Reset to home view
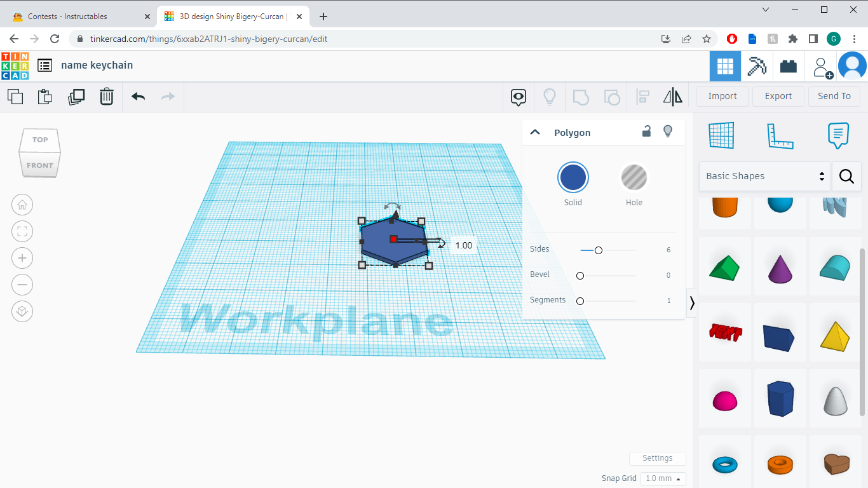 pos(22,205)
